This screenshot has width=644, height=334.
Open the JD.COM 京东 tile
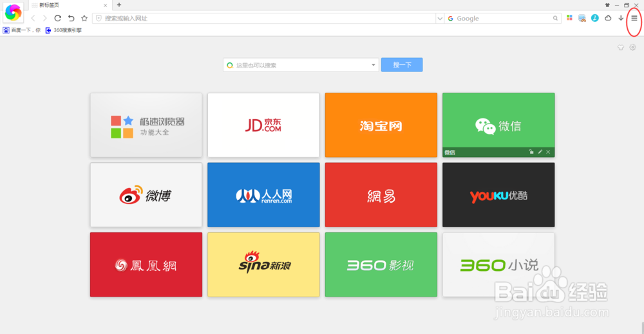tap(263, 125)
